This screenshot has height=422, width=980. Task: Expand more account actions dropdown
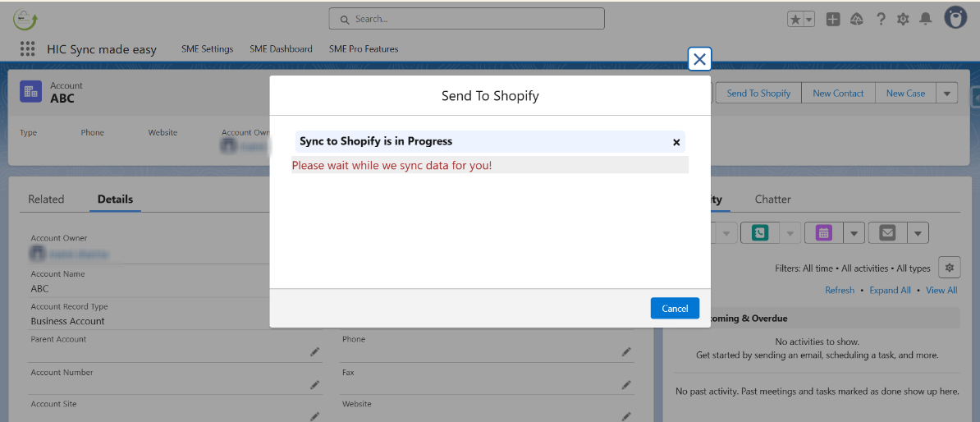[947, 94]
